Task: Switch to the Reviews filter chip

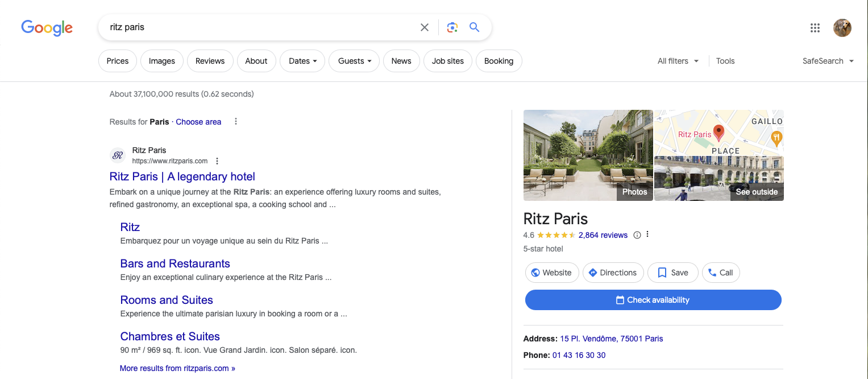Action: [210, 61]
